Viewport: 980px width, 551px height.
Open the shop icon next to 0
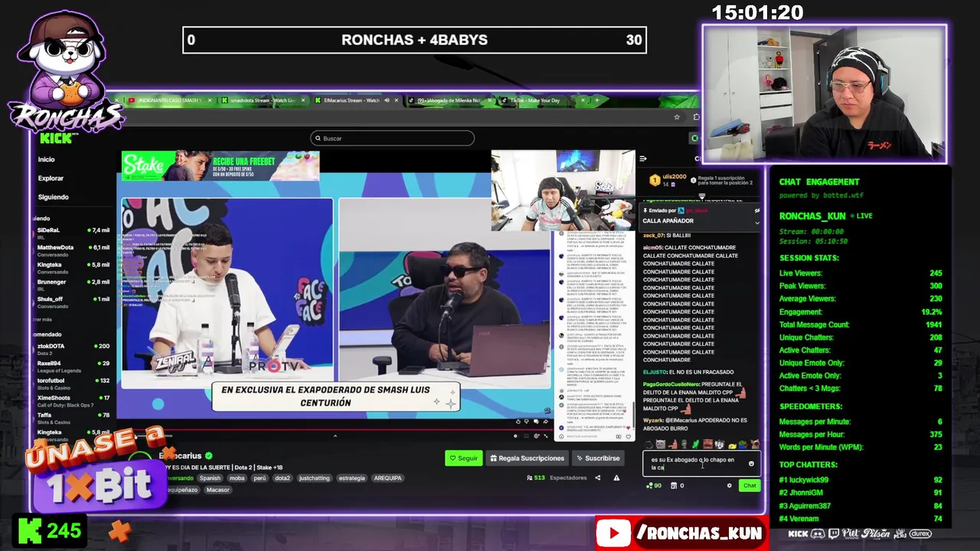click(674, 485)
